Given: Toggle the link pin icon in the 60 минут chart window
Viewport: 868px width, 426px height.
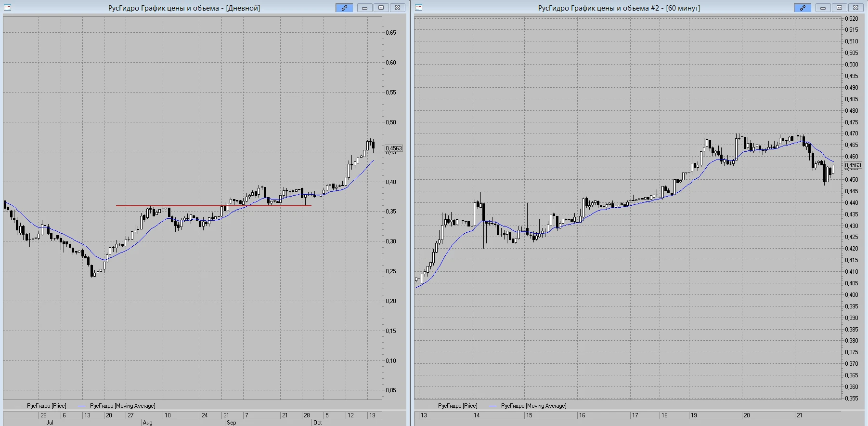Looking at the screenshot, I should pyautogui.click(x=803, y=8).
